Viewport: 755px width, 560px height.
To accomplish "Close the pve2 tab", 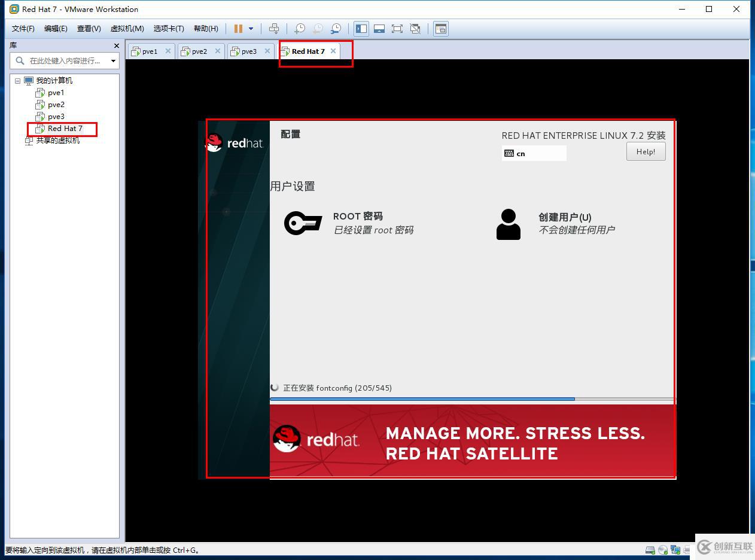I will coord(218,51).
